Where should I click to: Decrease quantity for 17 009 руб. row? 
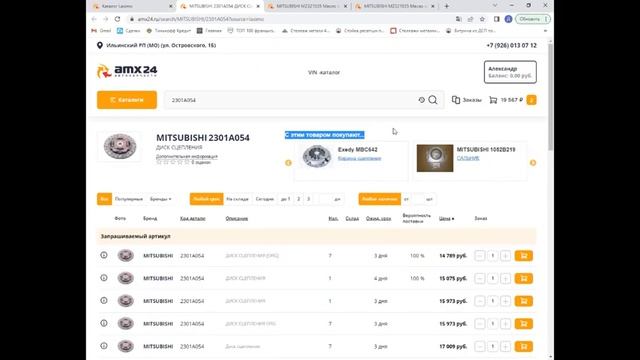(x=480, y=347)
